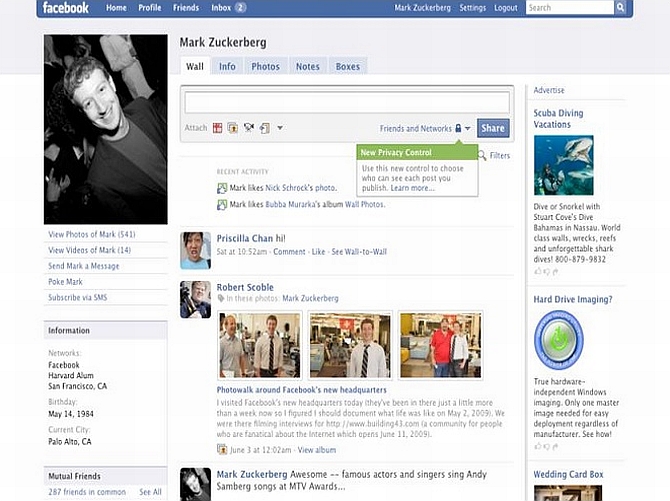Open Friends in the top navigation
The height and width of the screenshot is (501, 670).
pos(186,8)
